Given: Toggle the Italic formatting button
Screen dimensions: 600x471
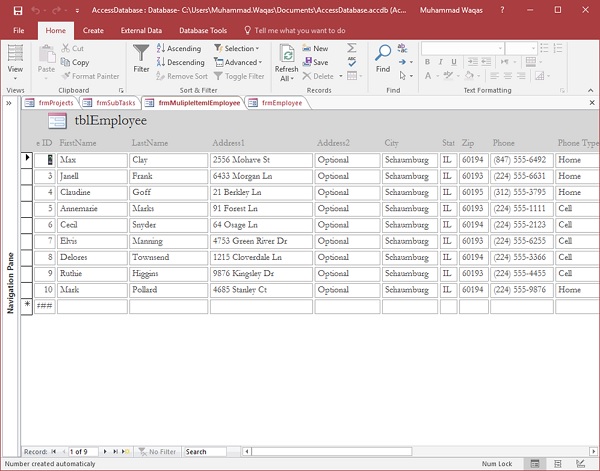Looking at the screenshot, I should click(x=439, y=62).
